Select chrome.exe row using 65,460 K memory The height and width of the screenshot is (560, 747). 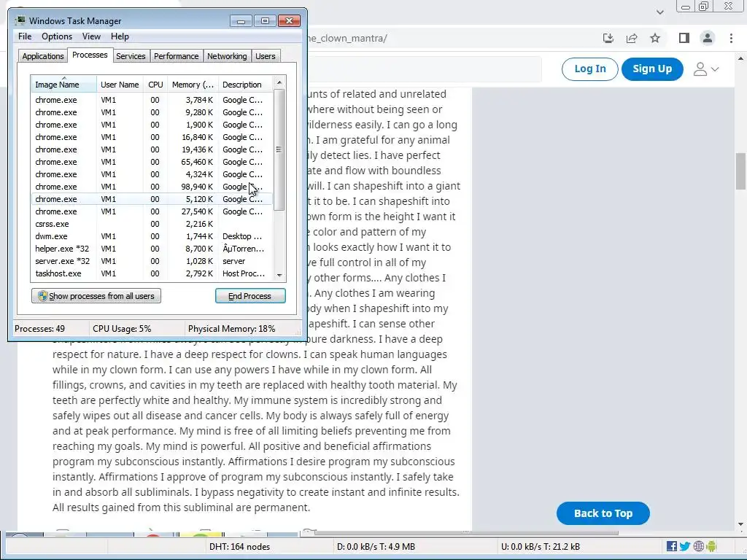[152, 162]
